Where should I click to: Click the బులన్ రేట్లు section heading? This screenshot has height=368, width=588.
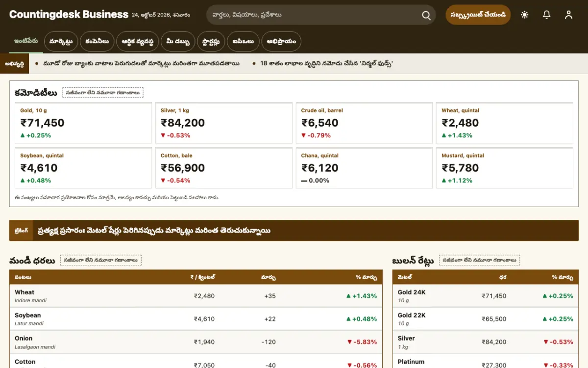tap(413, 261)
